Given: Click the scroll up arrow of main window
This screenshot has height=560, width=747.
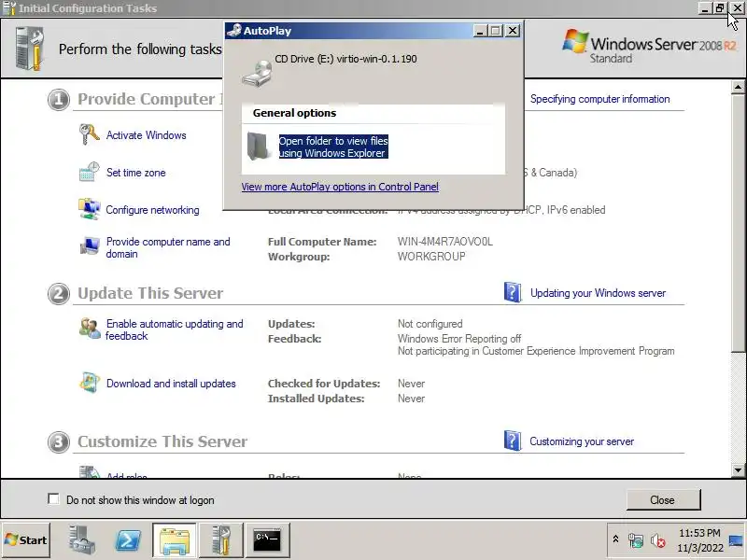Looking at the screenshot, I should pos(738,87).
